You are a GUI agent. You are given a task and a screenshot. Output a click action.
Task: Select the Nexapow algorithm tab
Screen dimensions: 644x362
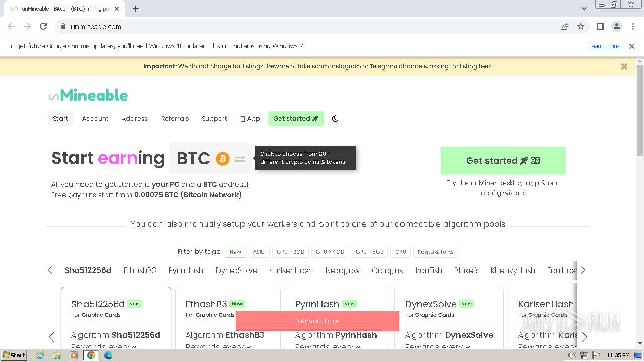pyautogui.click(x=343, y=270)
